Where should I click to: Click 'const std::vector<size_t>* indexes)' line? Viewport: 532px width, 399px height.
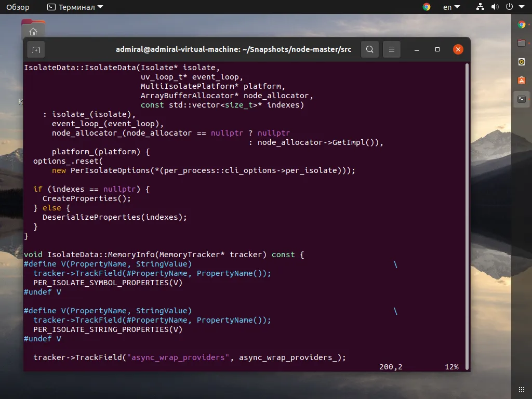[222, 105]
